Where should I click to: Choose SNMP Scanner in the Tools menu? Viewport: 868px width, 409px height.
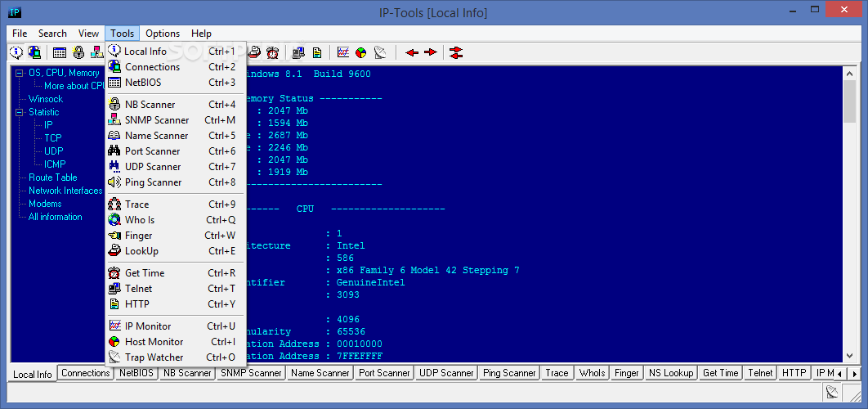pos(176,119)
